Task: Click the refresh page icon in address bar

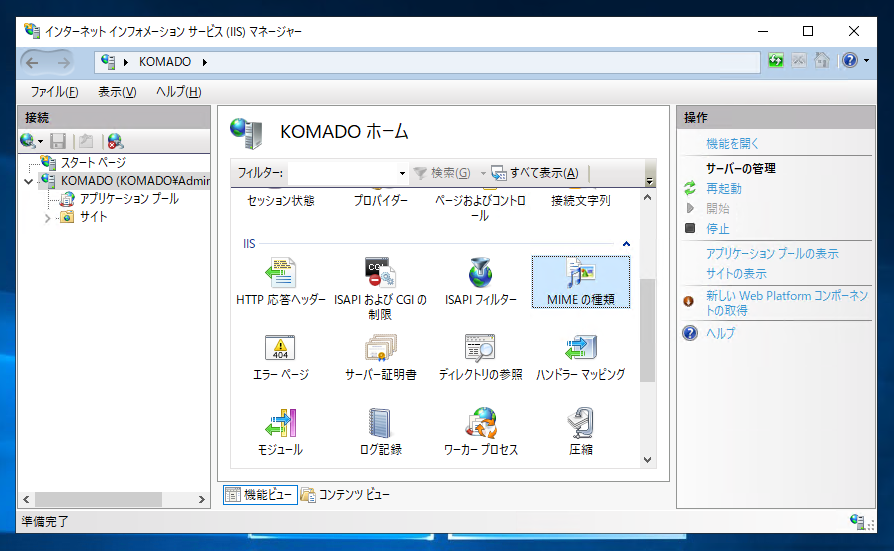Action: 775,60
